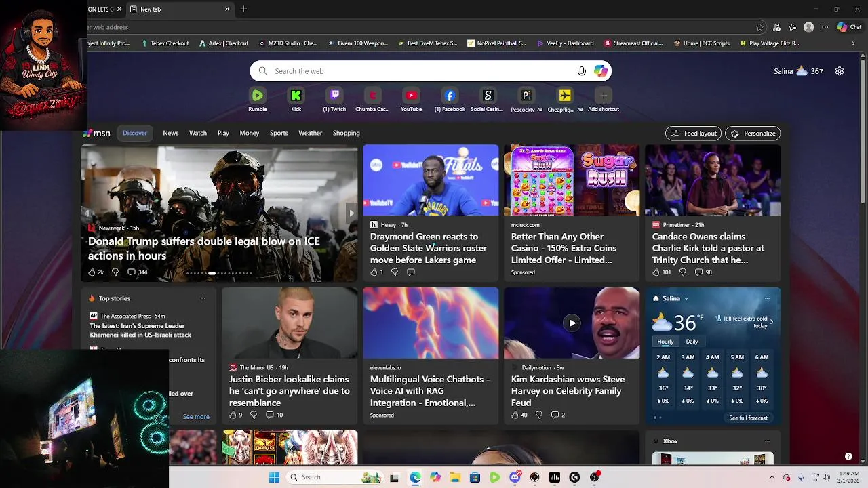Open Microsoft Store from taskbar

pos(475,477)
